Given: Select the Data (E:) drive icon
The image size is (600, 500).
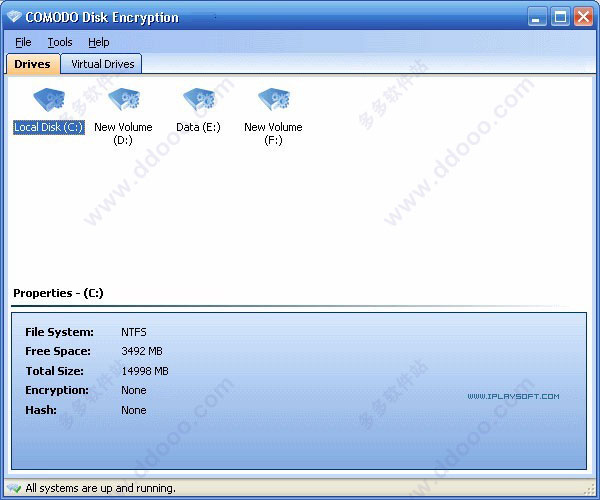Looking at the screenshot, I should point(199,99).
